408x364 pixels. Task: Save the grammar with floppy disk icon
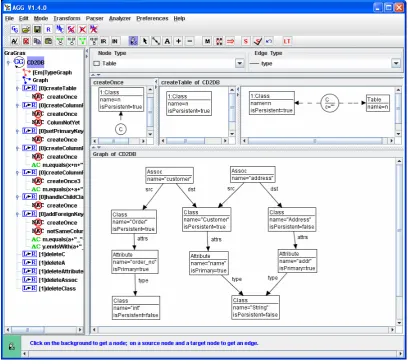click(37, 29)
